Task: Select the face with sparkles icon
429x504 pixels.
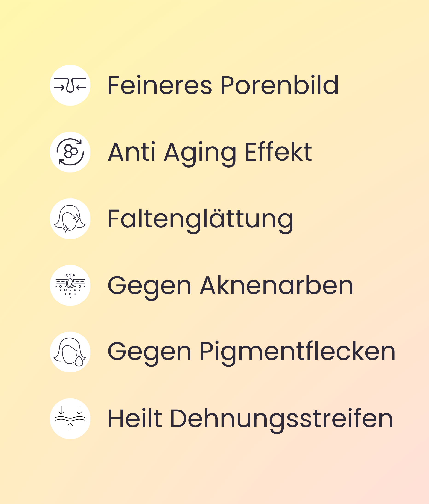Action: tap(70, 219)
